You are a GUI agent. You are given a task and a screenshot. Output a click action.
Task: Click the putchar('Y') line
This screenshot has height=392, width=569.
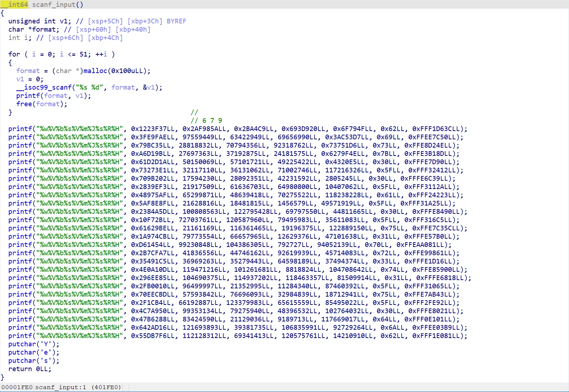34,344
